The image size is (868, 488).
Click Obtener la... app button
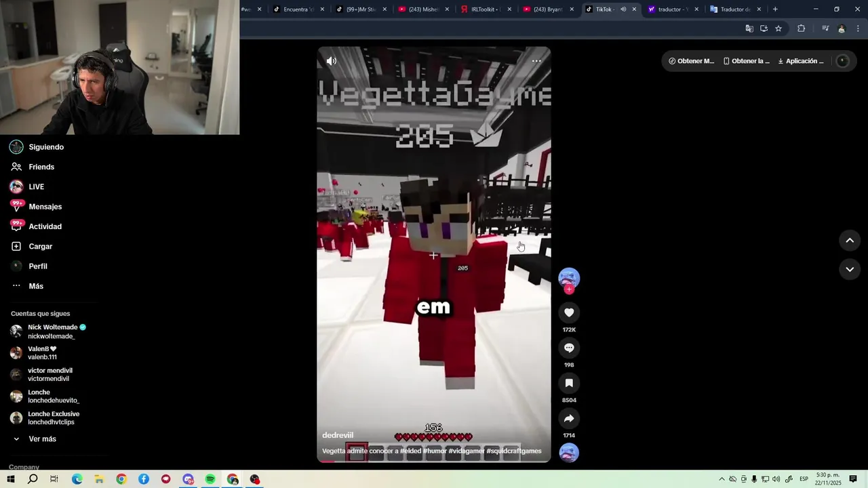pos(747,61)
